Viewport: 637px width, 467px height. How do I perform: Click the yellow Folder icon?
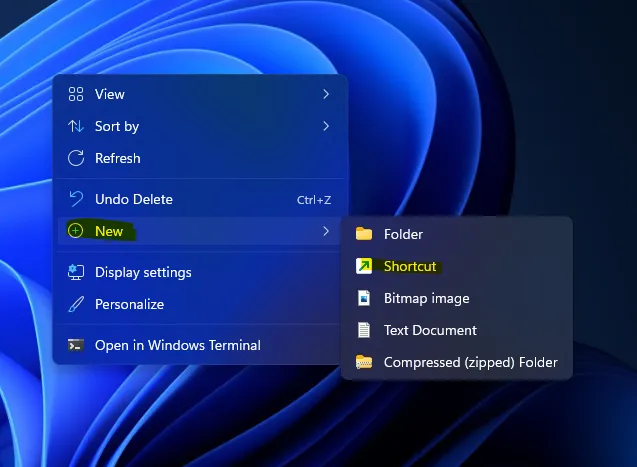pyautogui.click(x=364, y=234)
